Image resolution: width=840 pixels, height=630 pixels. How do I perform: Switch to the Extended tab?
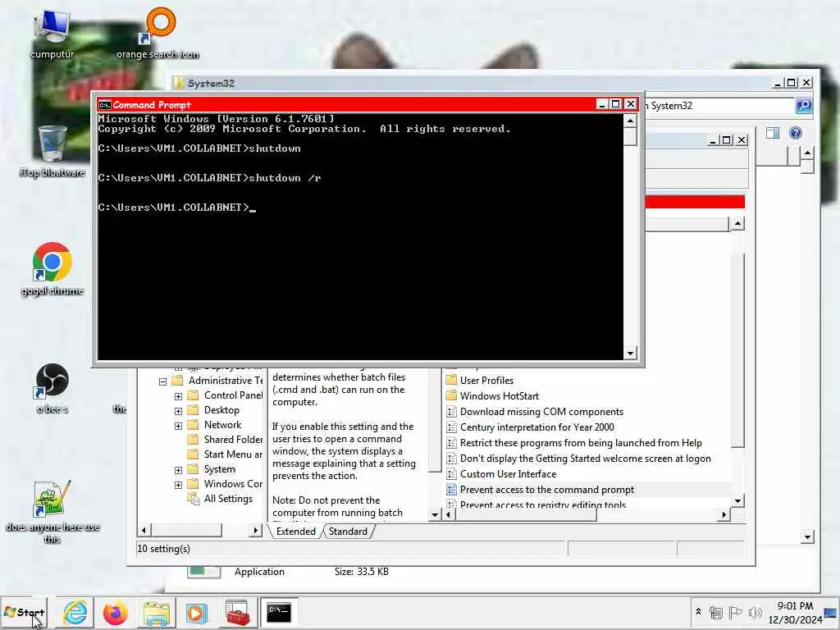(x=295, y=532)
